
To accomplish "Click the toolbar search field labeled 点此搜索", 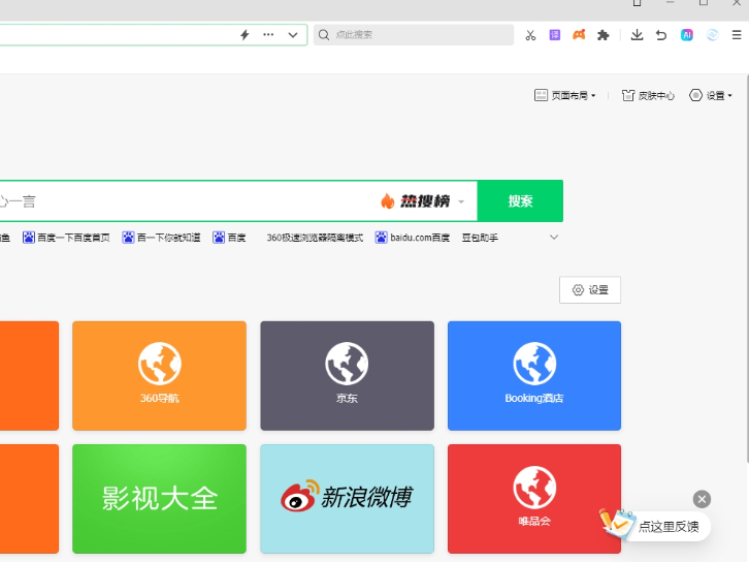I will [414, 35].
